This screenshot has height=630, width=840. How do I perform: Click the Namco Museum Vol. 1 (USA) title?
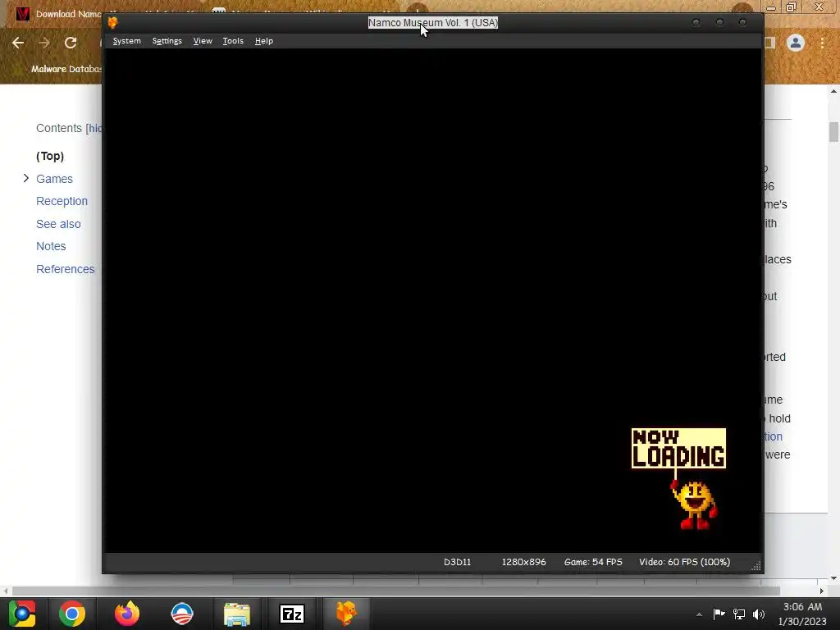pyautogui.click(x=433, y=22)
